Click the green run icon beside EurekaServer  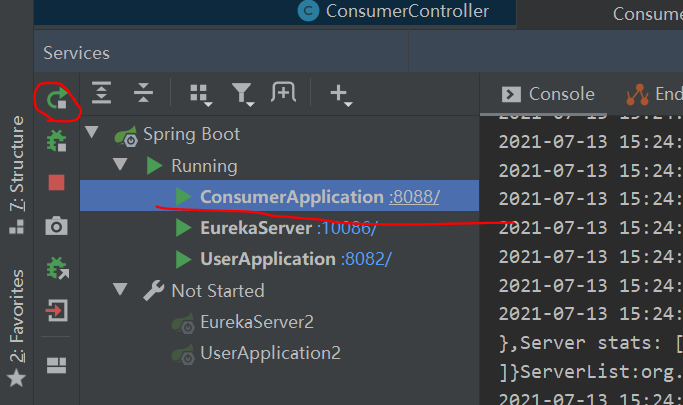click(183, 228)
